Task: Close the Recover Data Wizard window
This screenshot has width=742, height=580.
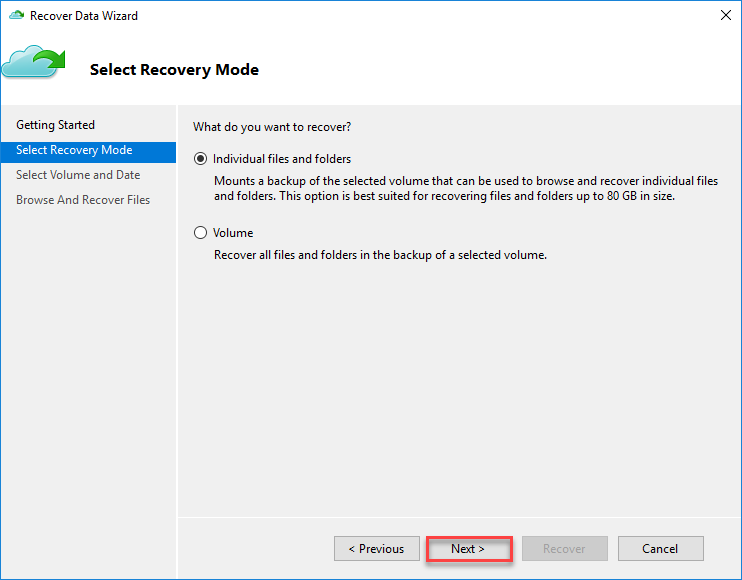Action: point(724,15)
